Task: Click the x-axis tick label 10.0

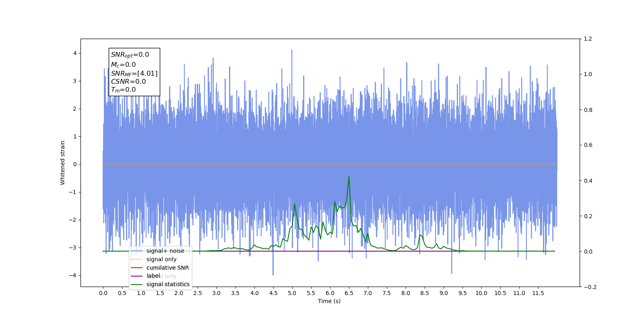Action: tap(481, 293)
